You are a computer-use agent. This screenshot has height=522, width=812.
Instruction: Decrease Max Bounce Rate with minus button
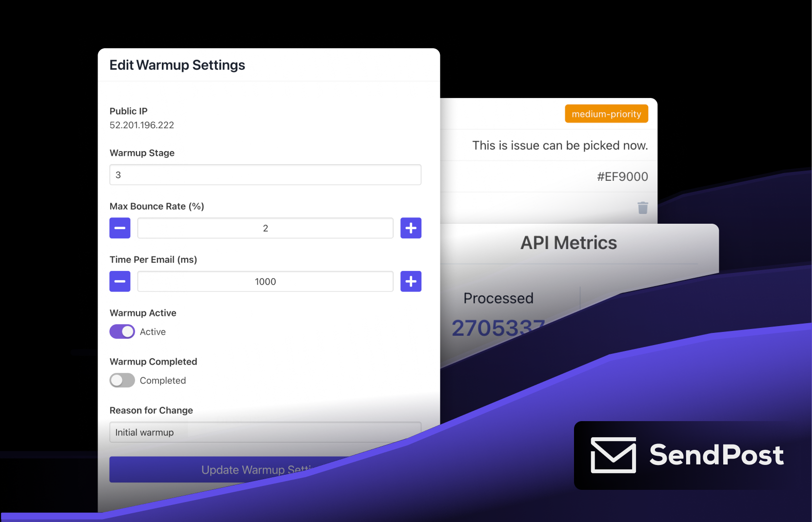(120, 228)
